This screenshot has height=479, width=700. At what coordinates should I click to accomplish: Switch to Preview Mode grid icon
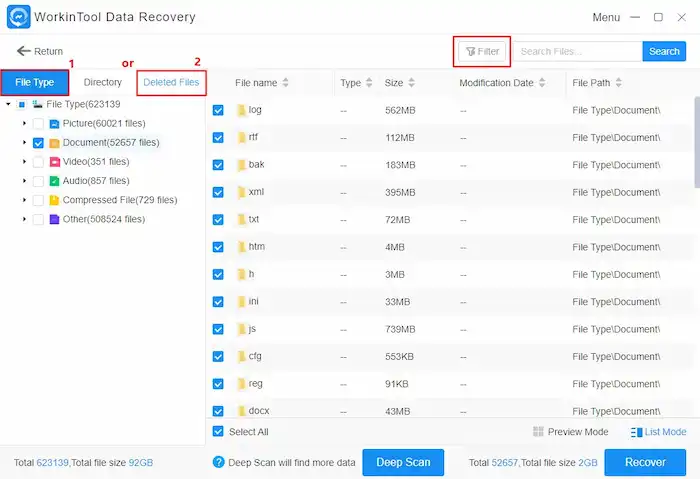coord(538,432)
